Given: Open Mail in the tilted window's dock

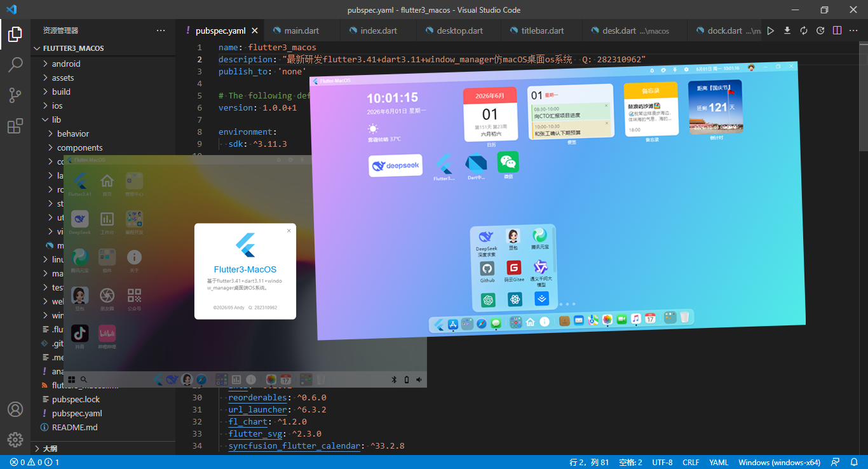Looking at the screenshot, I should pyautogui.click(x=579, y=321).
